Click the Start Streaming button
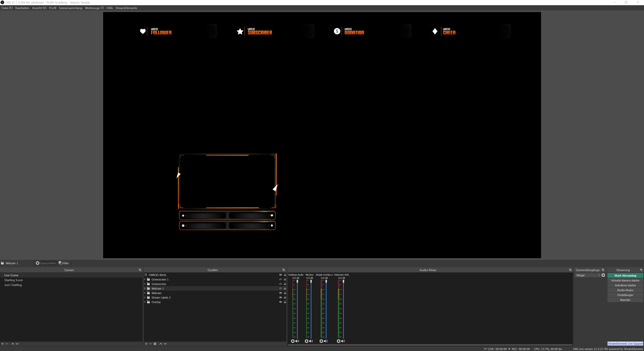This screenshot has height=351, width=644. click(625, 276)
